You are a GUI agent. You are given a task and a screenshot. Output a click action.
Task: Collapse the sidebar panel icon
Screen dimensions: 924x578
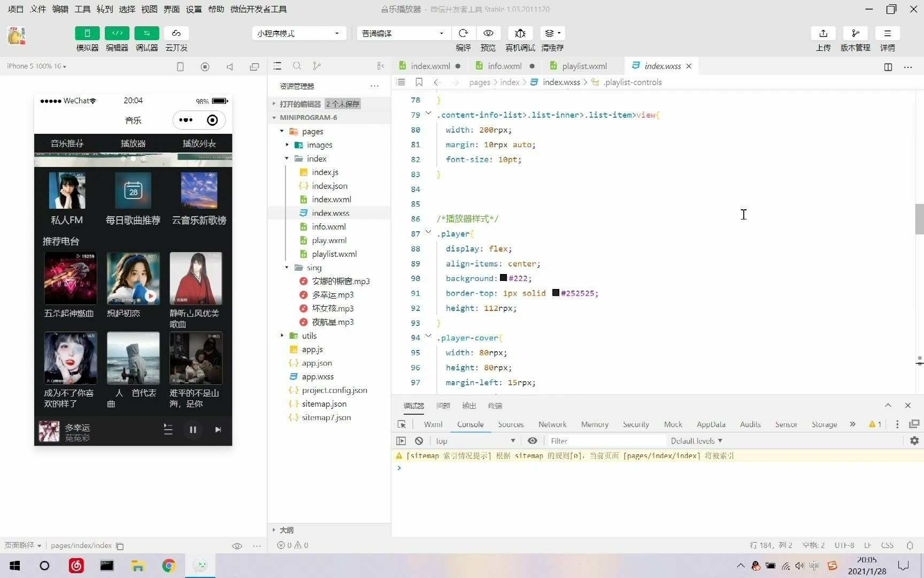381,66
